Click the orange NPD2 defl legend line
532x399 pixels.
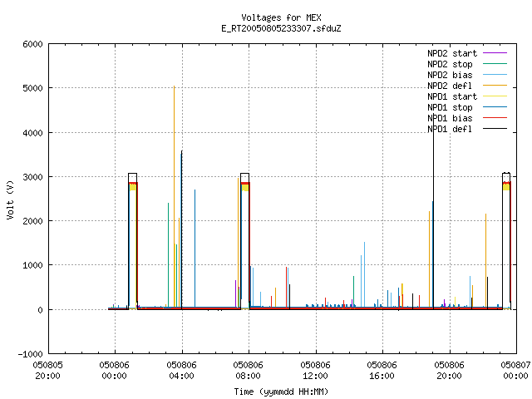click(x=495, y=86)
